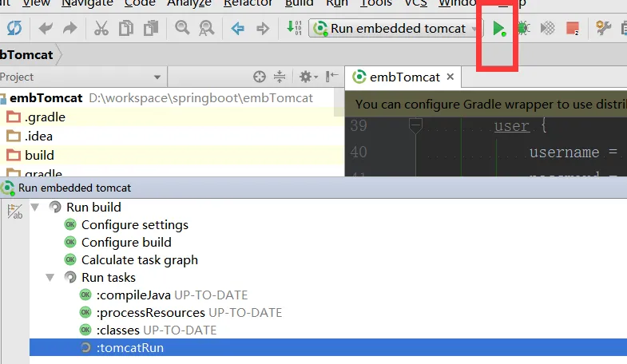Toggle the text view mode in the build panel
Viewport: 627px width, 364px height.
pyautogui.click(x=15, y=212)
